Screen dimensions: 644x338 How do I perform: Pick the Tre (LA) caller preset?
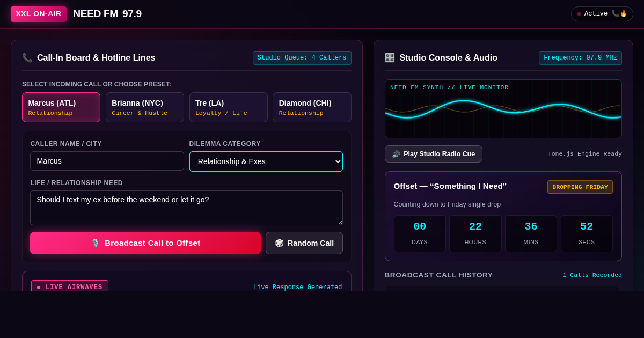[x=229, y=107]
